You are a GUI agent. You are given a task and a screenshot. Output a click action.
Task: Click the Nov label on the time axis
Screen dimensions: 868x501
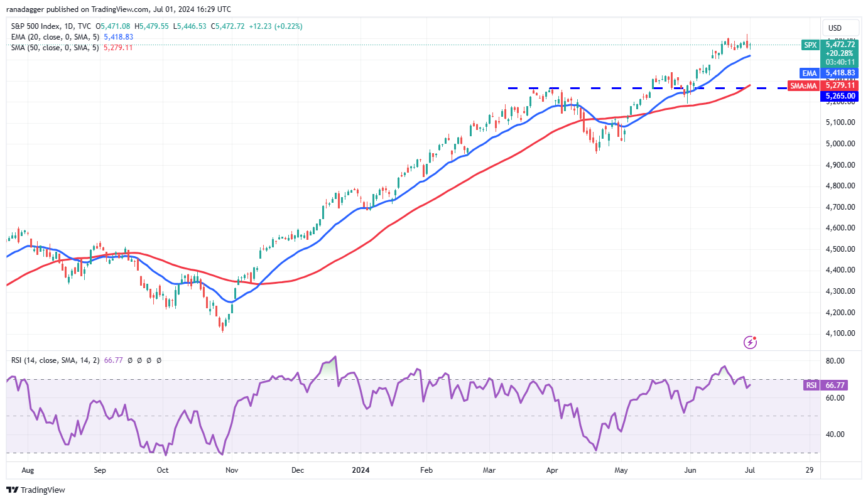[x=232, y=470]
